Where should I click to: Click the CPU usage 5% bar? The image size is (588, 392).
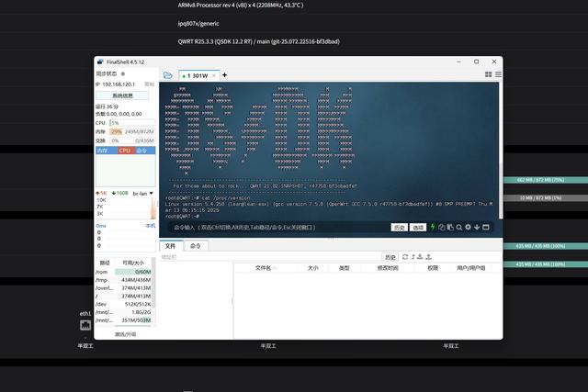[132, 123]
